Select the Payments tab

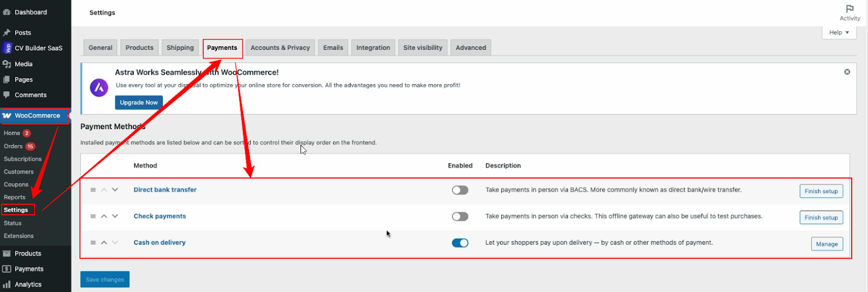tap(222, 48)
